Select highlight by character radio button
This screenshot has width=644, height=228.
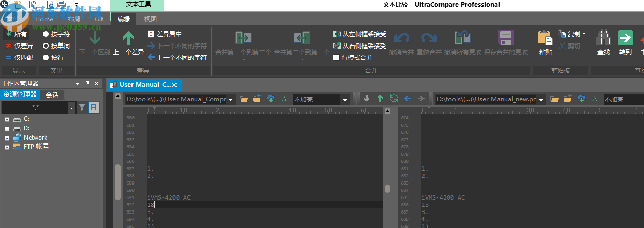46,34
